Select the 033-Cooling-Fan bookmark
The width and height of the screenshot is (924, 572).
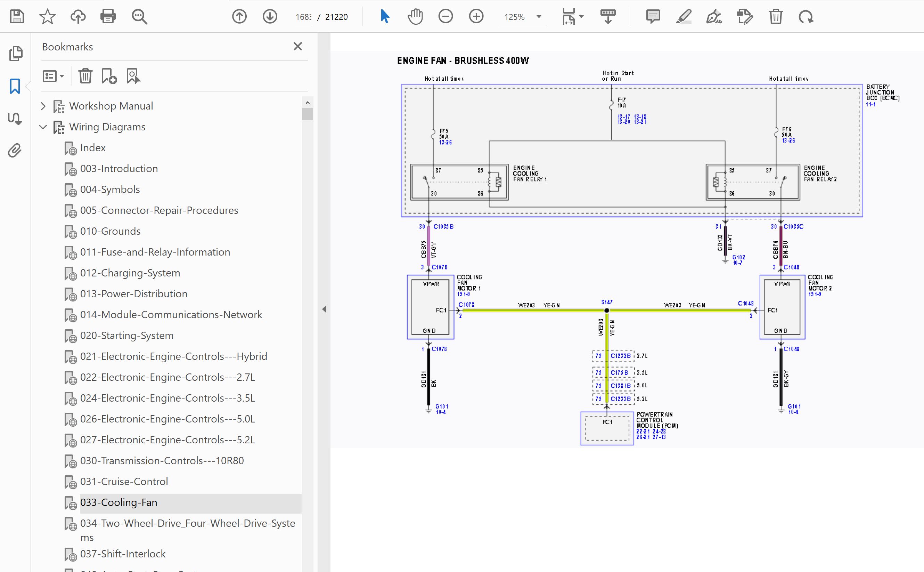[119, 502]
